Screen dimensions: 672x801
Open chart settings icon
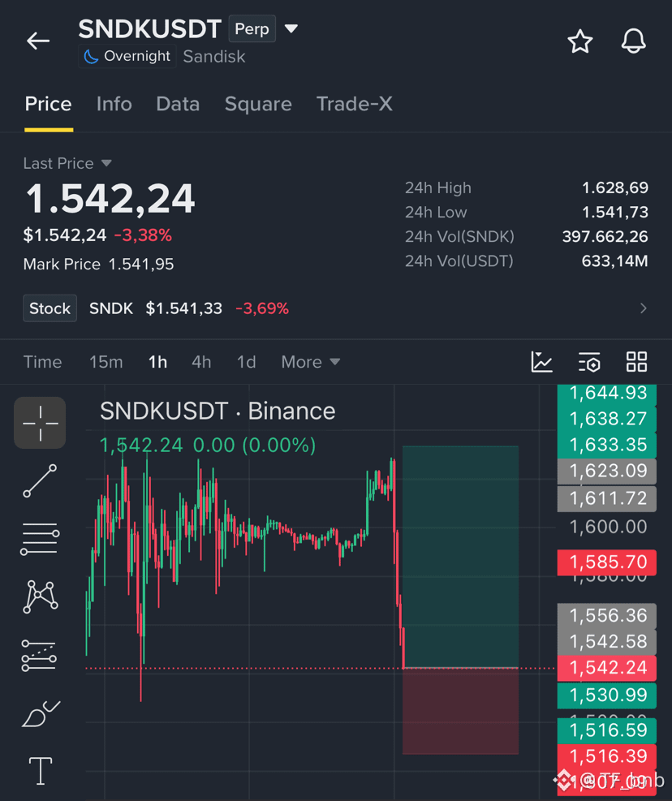pyautogui.click(x=589, y=362)
